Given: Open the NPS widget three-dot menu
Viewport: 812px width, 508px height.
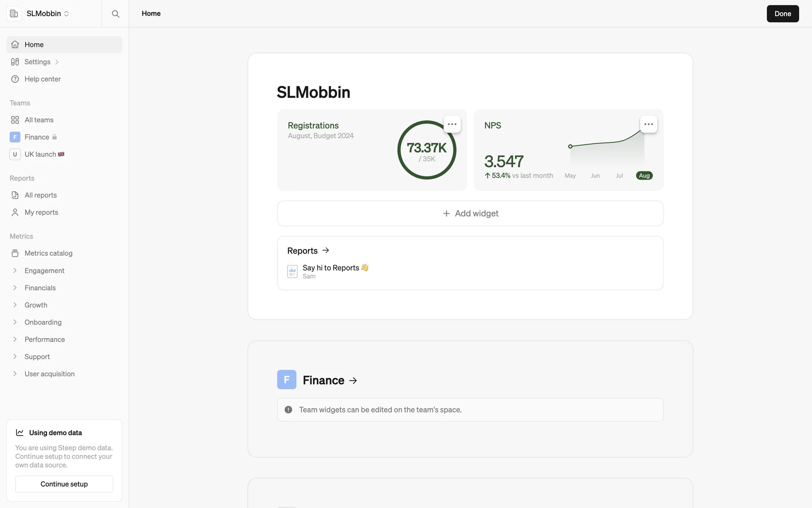Looking at the screenshot, I should point(648,124).
